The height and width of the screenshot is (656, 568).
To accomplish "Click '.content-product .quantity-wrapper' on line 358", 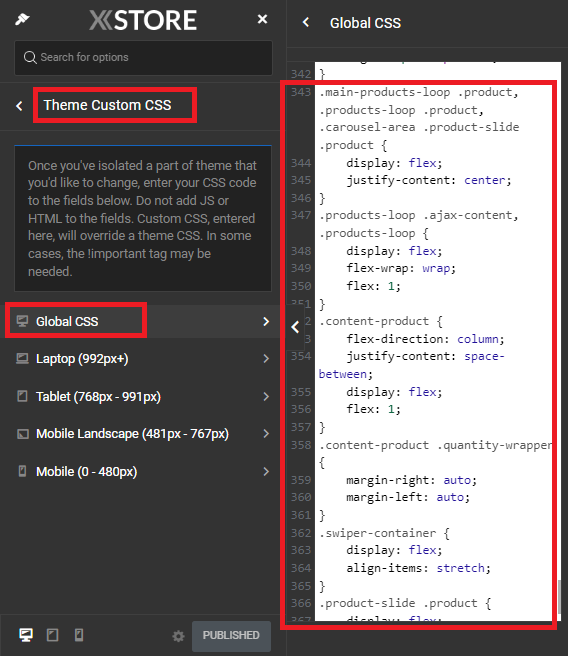I will [x=435, y=445].
